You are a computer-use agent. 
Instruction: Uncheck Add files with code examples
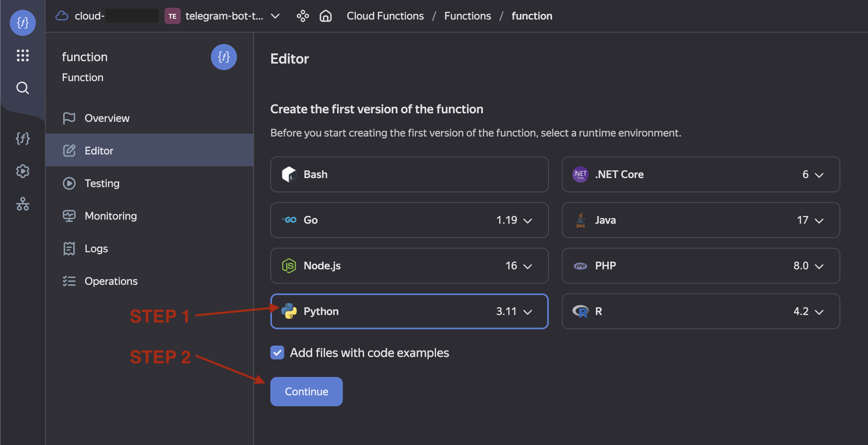277,352
